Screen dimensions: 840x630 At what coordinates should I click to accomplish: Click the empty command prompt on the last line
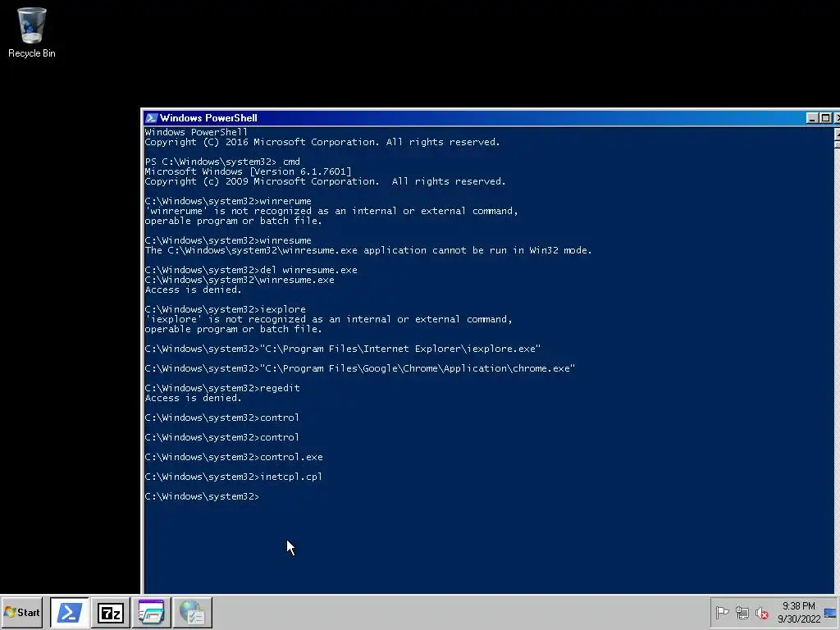202,496
